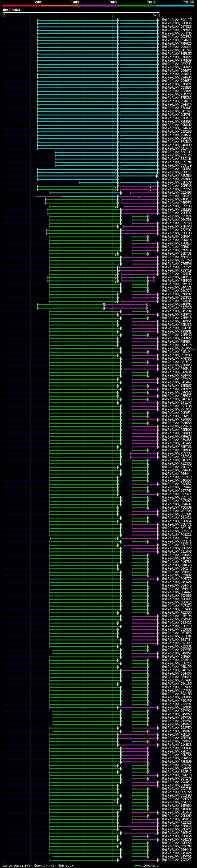
Task: Select hit label UniRef100_C1K5C9
Action: tap(177, 182)
